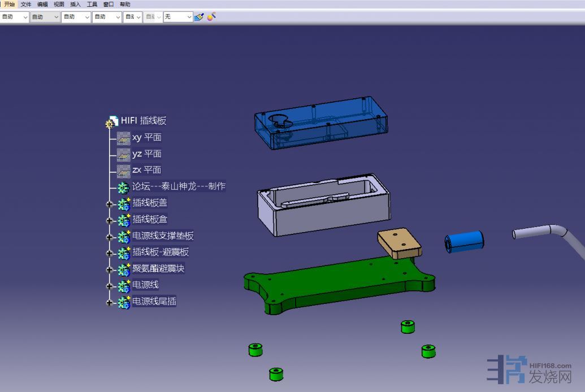Expand the 插线板盖 tree node

pos(110,204)
